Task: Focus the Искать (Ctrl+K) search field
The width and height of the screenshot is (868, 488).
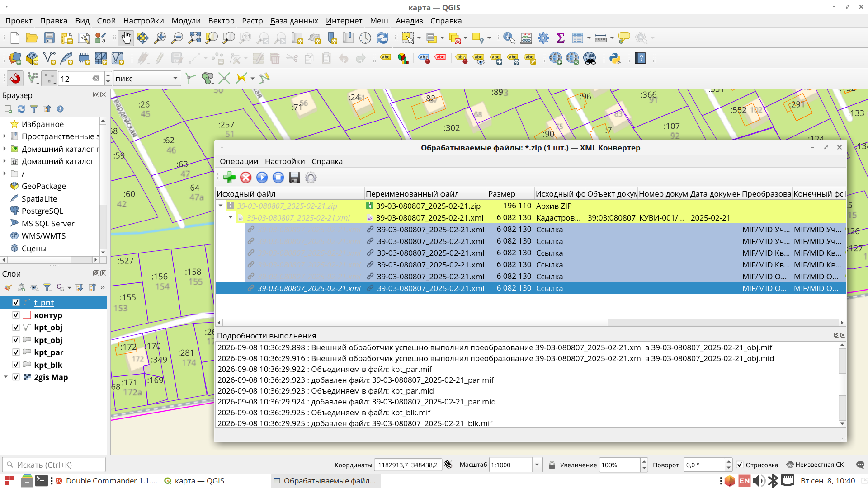Action: coord(54,465)
